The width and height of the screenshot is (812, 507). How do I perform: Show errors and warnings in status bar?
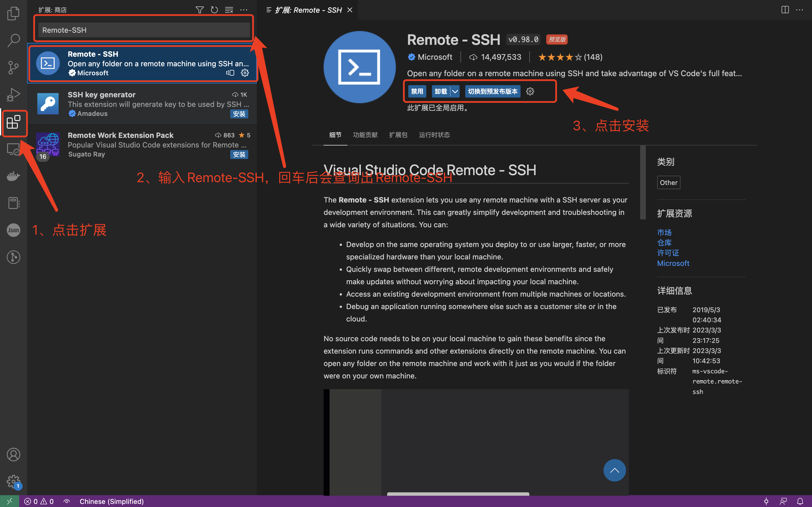[39, 501]
